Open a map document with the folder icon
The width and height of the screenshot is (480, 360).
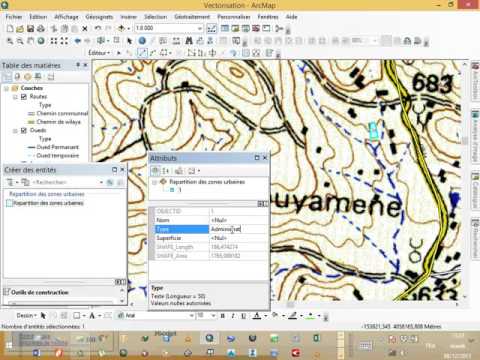pos(20,29)
